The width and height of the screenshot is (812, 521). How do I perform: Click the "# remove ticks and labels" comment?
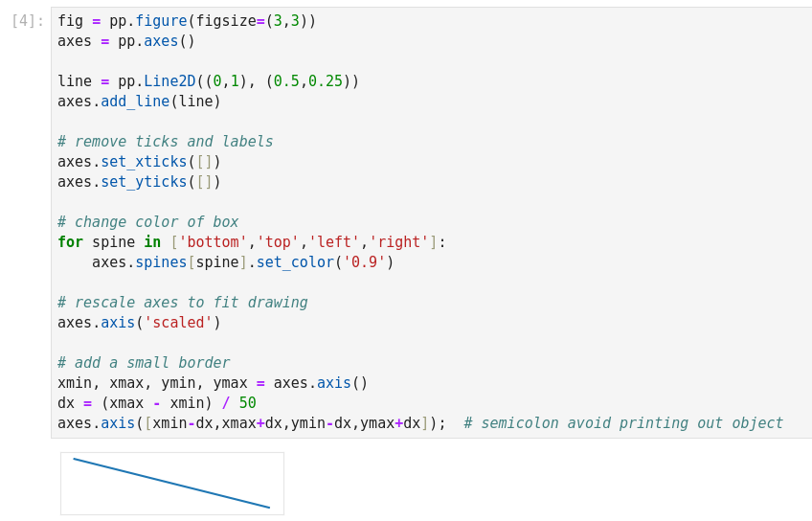165,142
